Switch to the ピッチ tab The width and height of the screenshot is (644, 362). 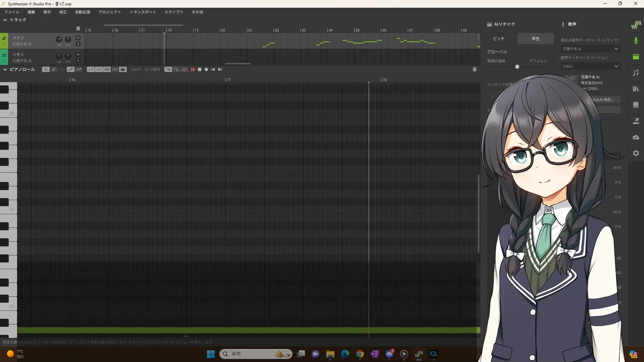(x=498, y=39)
